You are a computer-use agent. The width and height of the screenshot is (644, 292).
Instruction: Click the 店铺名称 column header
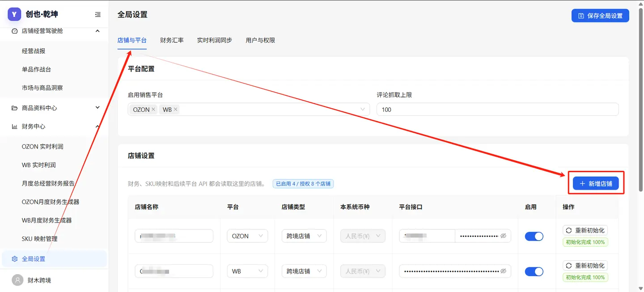point(146,207)
